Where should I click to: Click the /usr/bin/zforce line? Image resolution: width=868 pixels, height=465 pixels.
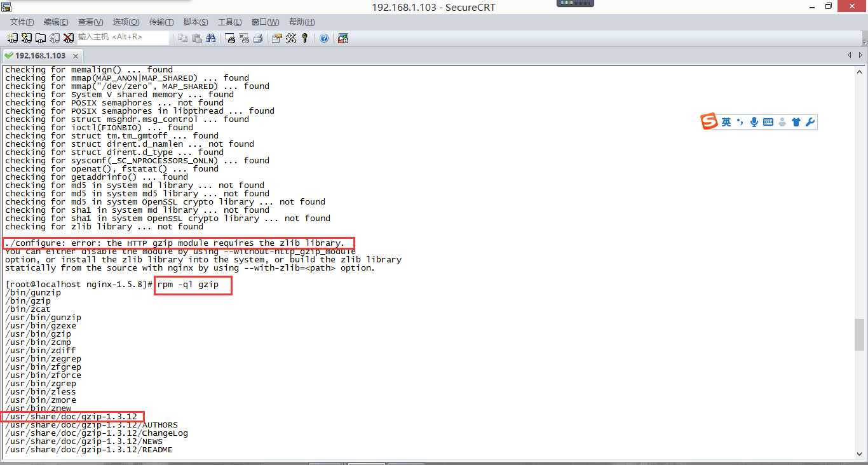[43, 375]
